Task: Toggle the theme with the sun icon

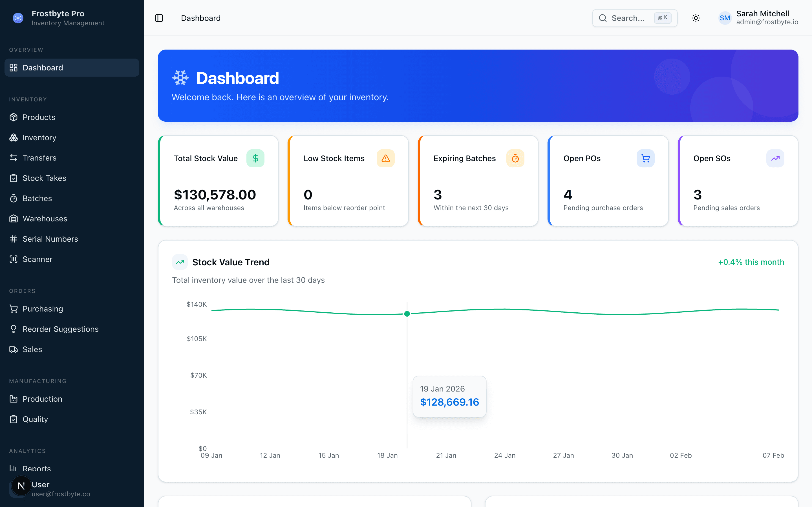Action: 696,18
